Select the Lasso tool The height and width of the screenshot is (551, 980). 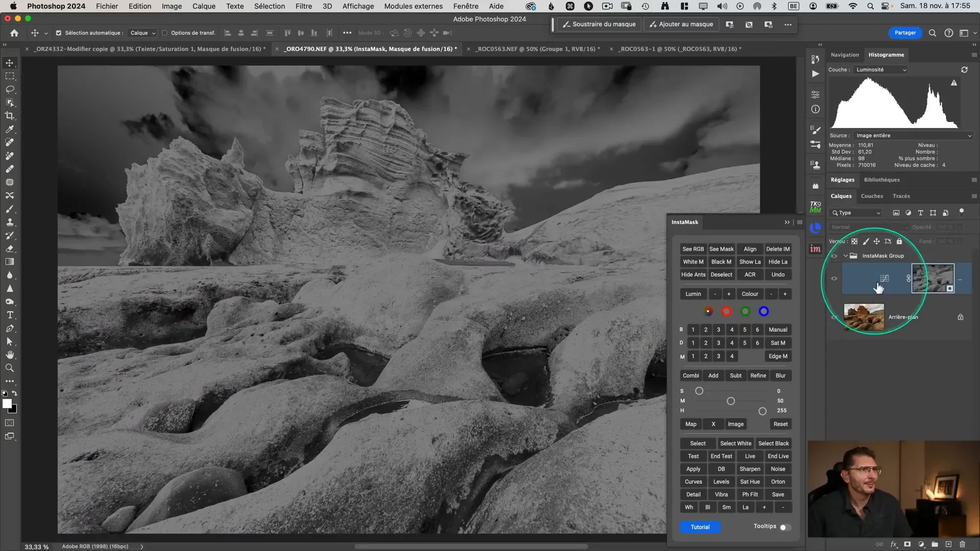10,89
